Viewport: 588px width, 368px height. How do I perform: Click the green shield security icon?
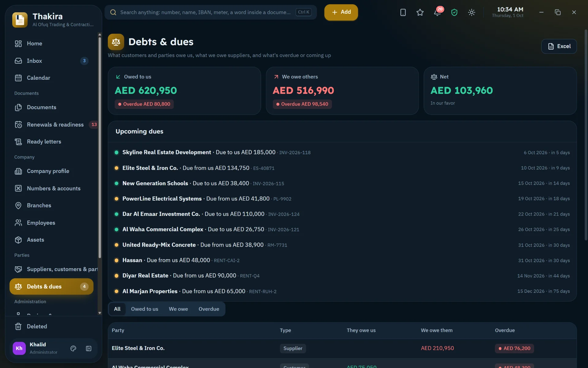pos(454,12)
